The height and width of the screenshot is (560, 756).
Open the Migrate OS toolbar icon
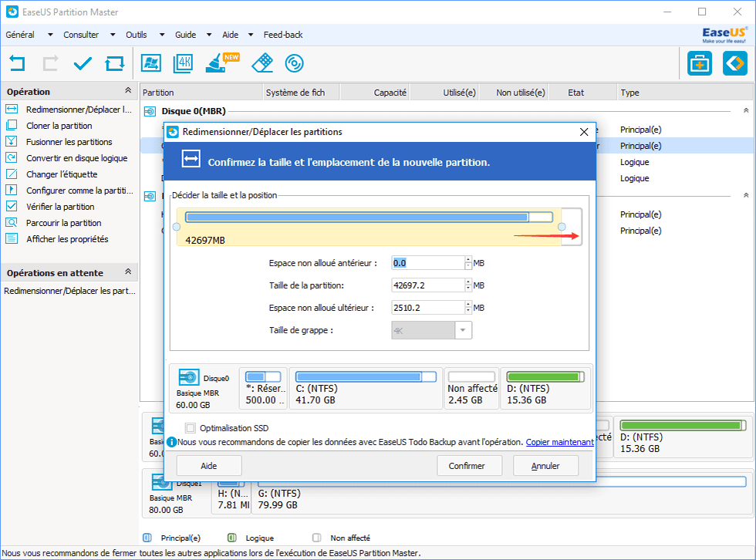151,63
